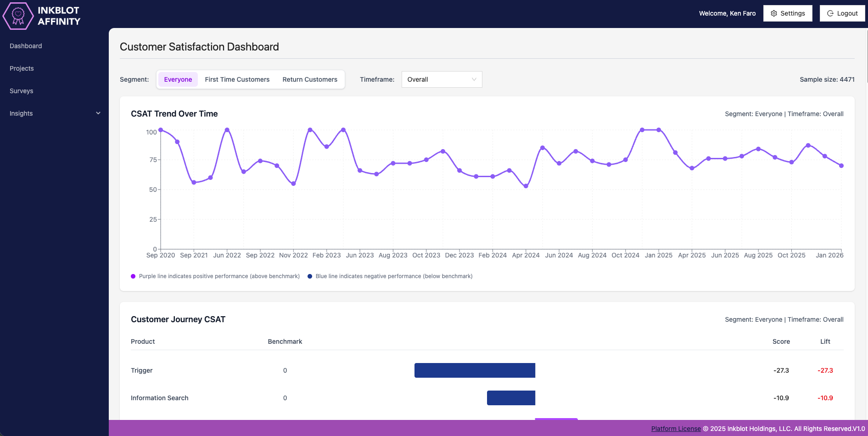
Task: Click the Customer Satisfaction Dashboard title
Action: click(x=199, y=47)
